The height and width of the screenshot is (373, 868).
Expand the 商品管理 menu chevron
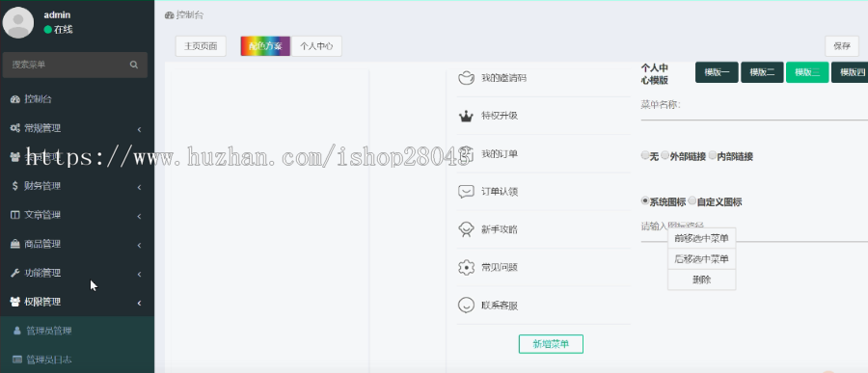click(139, 245)
